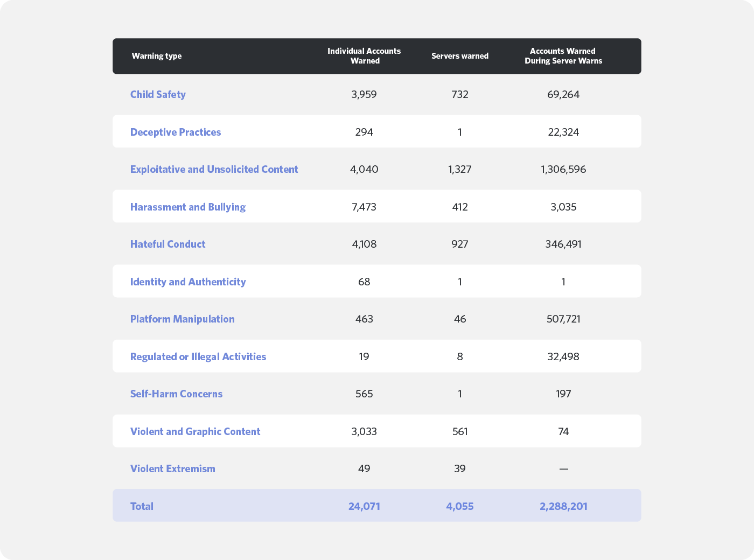754x560 pixels.
Task: Open Exploitative and Unsolicited Content link
Action: (214, 169)
